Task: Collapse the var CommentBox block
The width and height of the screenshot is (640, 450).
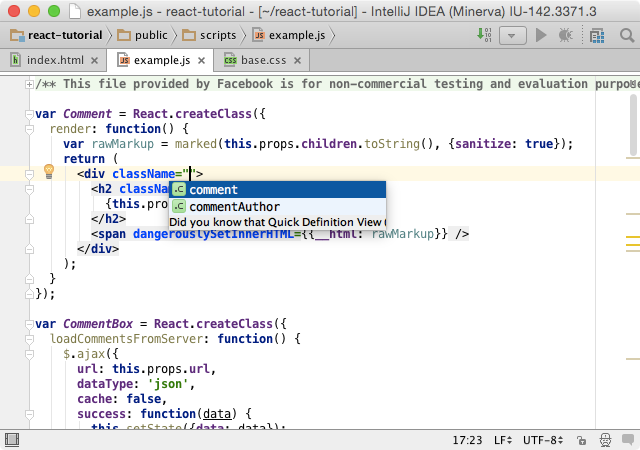Action: tap(29, 324)
